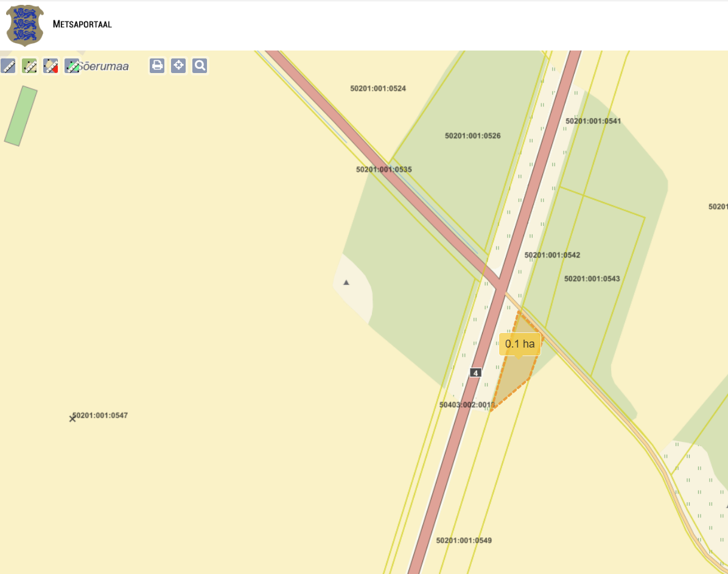The image size is (728, 574).
Task: Choose the green area measurement tool
Action: pos(72,66)
